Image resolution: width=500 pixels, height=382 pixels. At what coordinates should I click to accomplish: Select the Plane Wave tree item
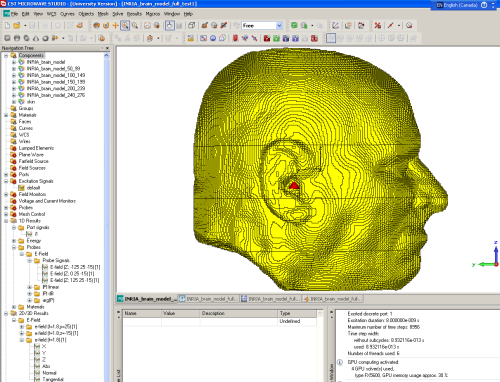31,155
